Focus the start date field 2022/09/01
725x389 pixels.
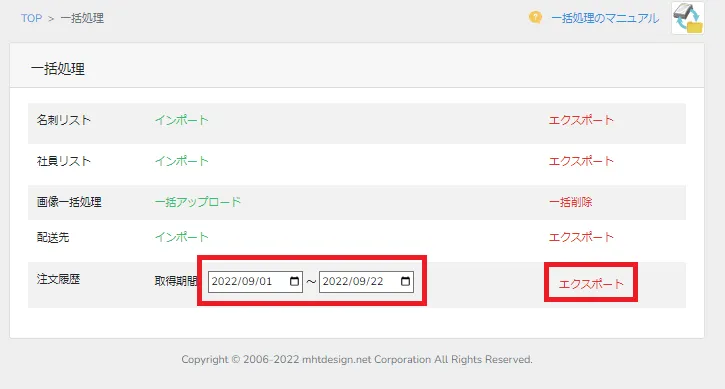[255, 282]
